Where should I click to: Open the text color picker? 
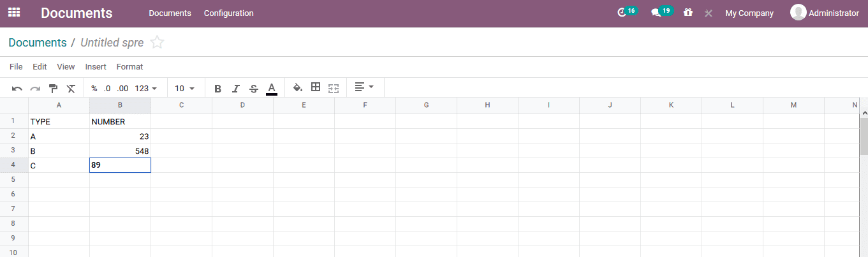click(272, 89)
